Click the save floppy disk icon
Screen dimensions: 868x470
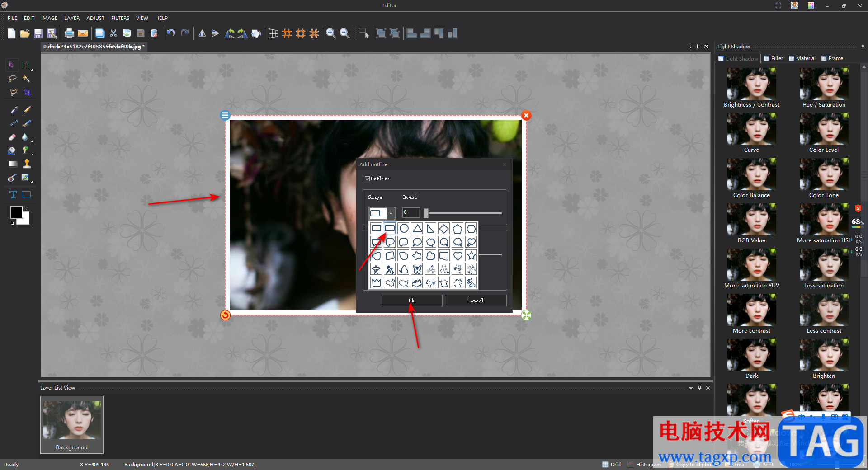(38, 33)
